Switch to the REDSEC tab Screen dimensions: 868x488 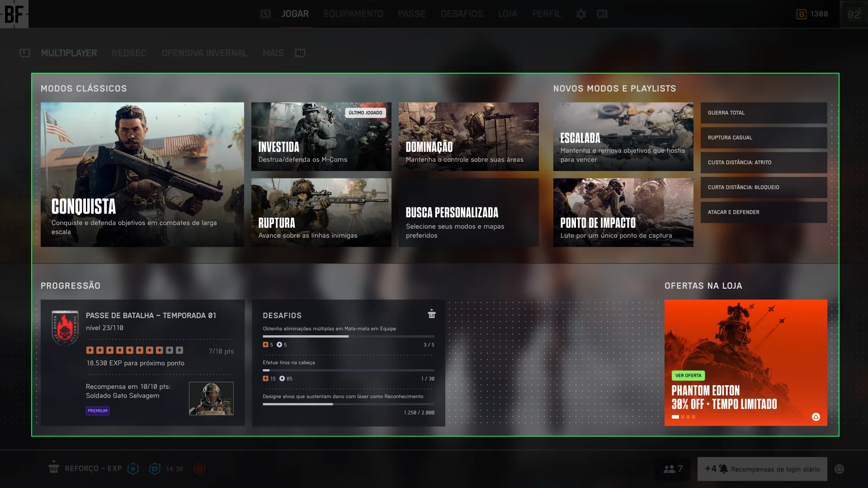pyautogui.click(x=129, y=53)
